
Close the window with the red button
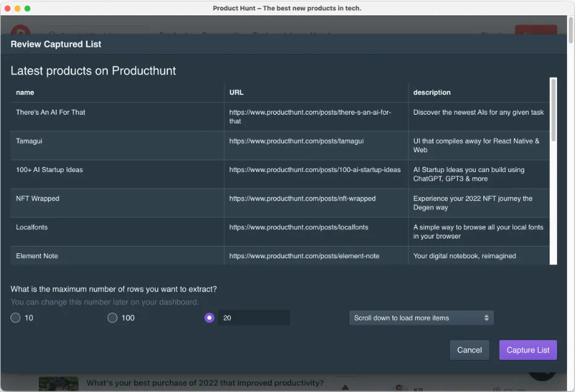7,8
